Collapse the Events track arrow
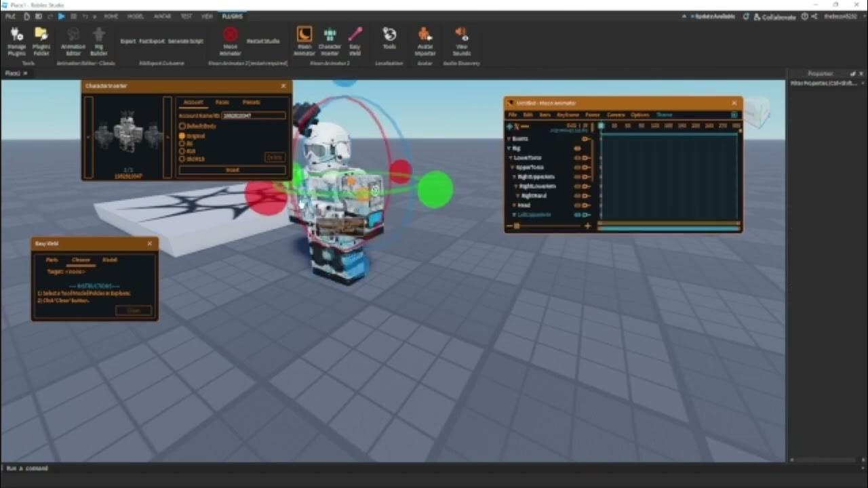This screenshot has width=868, height=488. (509, 138)
